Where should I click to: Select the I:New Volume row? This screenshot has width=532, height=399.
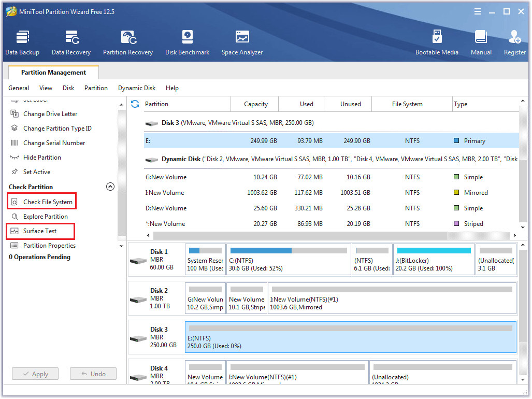[x=331, y=193]
